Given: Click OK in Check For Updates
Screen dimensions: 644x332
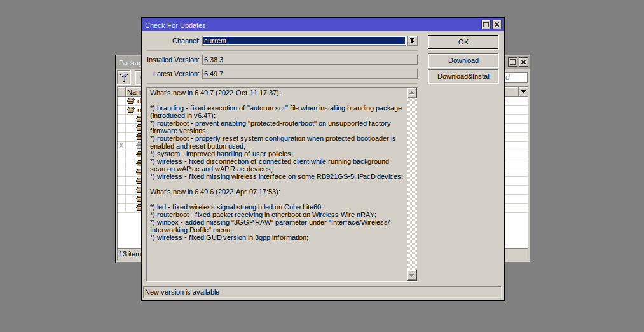Looking at the screenshot, I should coord(463,42).
